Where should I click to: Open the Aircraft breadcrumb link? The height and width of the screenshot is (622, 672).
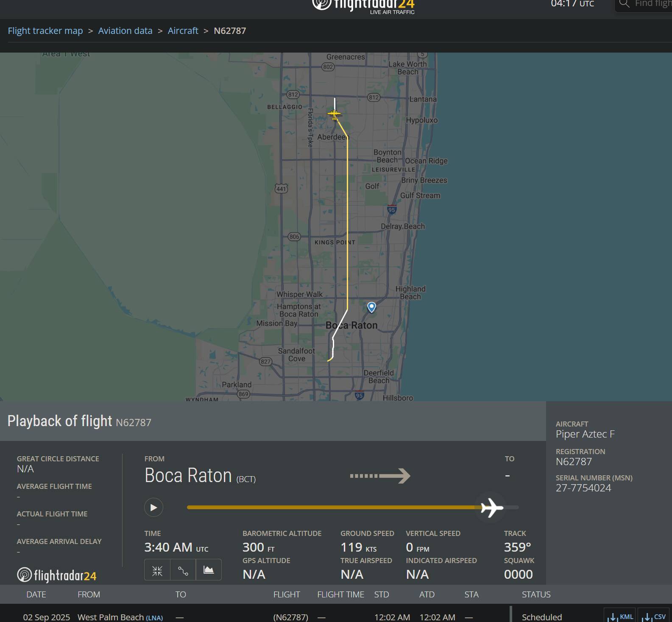(x=183, y=31)
